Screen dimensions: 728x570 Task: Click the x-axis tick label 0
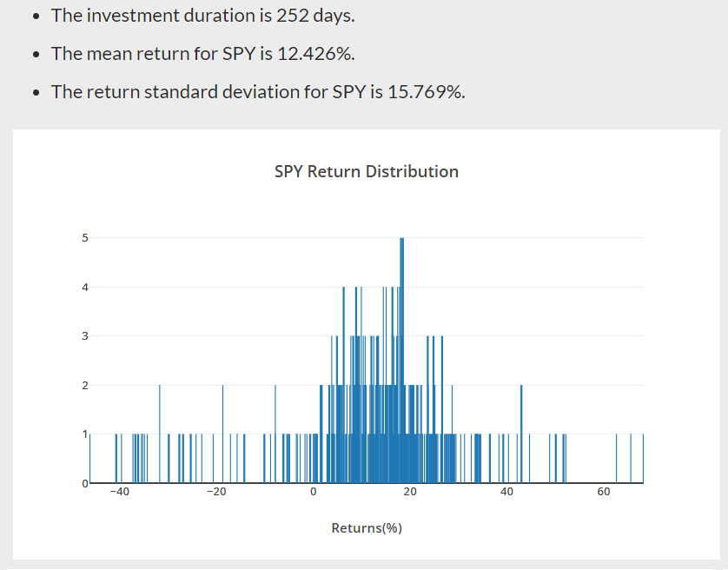(314, 492)
